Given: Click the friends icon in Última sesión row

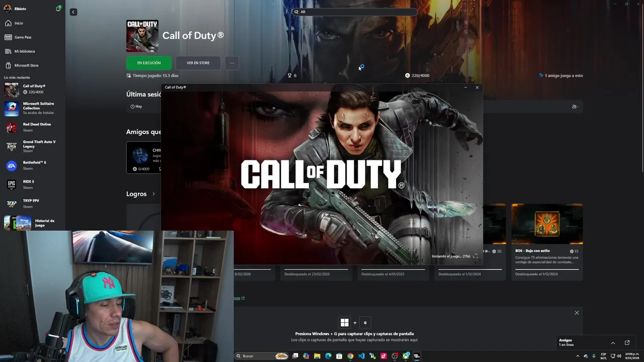Looking at the screenshot, I should tap(575, 107).
